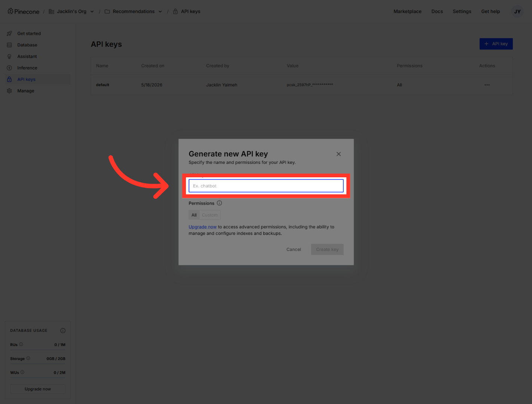This screenshot has height=404, width=532.
Task: Open Get help in top navigation
Action: click(490, 12)
